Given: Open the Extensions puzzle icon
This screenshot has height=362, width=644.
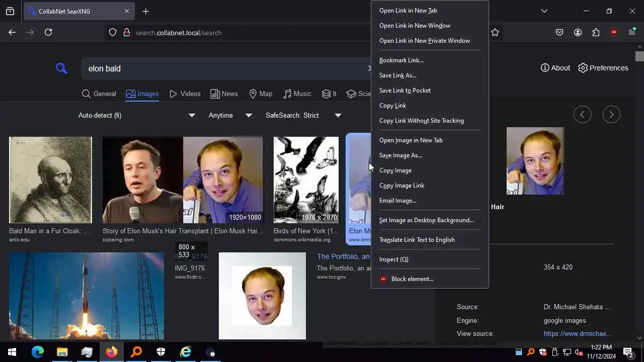Looking at the screenshot, I should coord(596,32).
